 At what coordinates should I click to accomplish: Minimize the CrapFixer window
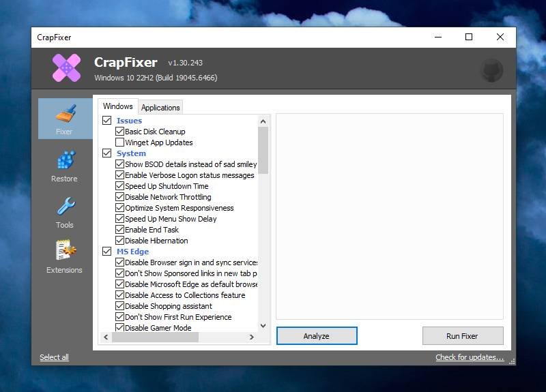point(438,37)
